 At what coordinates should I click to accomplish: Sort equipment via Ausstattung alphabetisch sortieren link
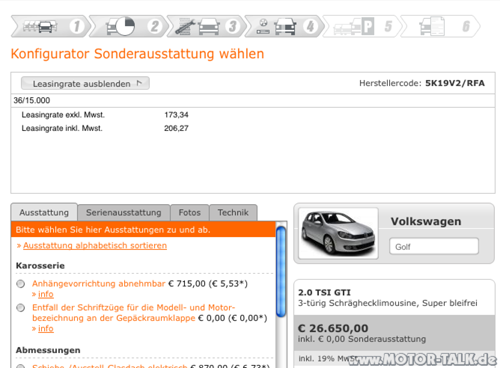coord(95,246)
